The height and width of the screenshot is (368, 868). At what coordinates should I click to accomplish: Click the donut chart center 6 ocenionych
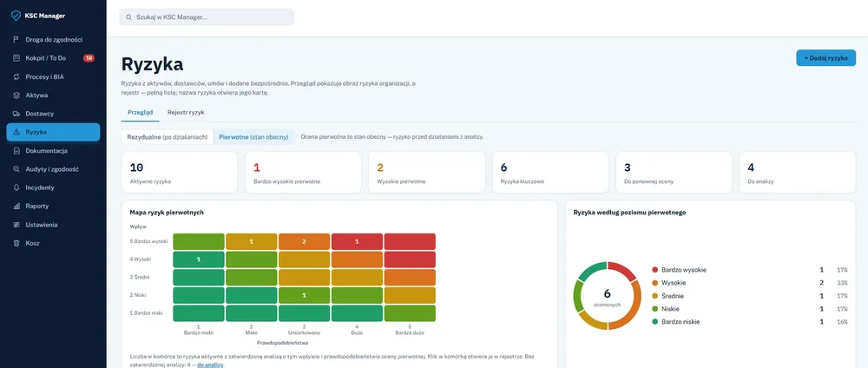tap(608, 297)
